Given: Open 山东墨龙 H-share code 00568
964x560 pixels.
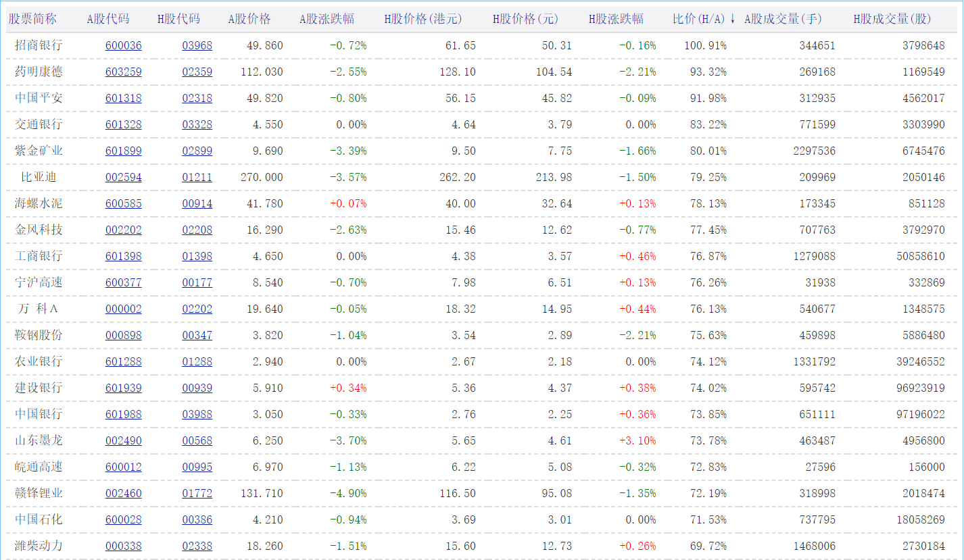Looking at the screenshot, I should [x=197, y=440].
